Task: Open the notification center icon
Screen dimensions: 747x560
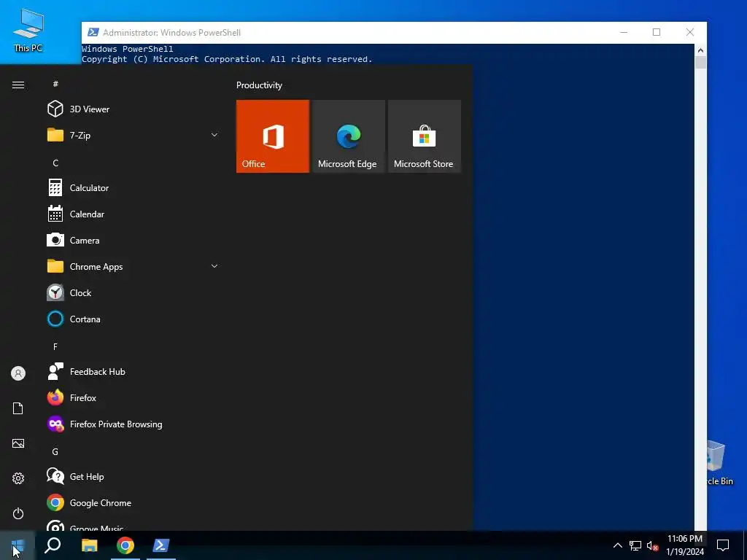Action: coord(723,545)
